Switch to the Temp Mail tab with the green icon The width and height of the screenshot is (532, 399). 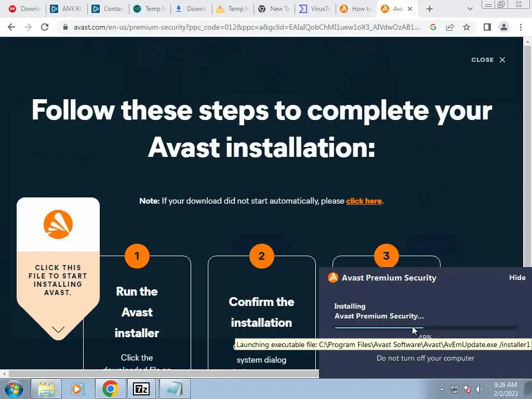[x=149, y=9]
